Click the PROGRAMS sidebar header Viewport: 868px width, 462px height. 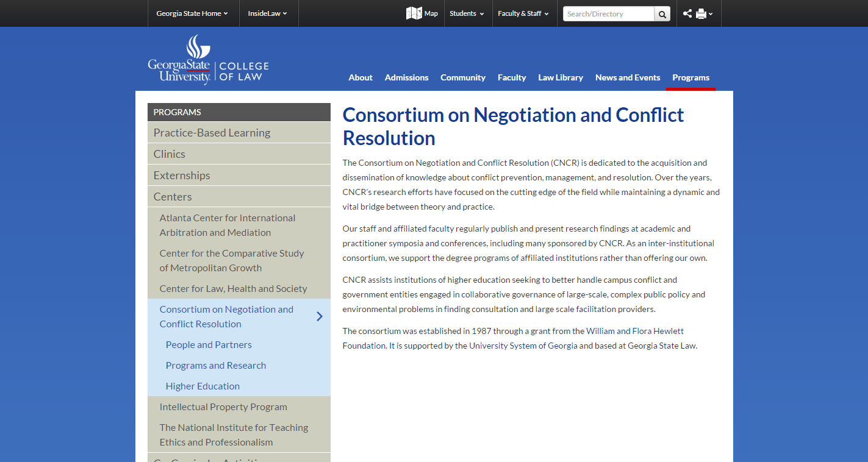coord(239,112)
